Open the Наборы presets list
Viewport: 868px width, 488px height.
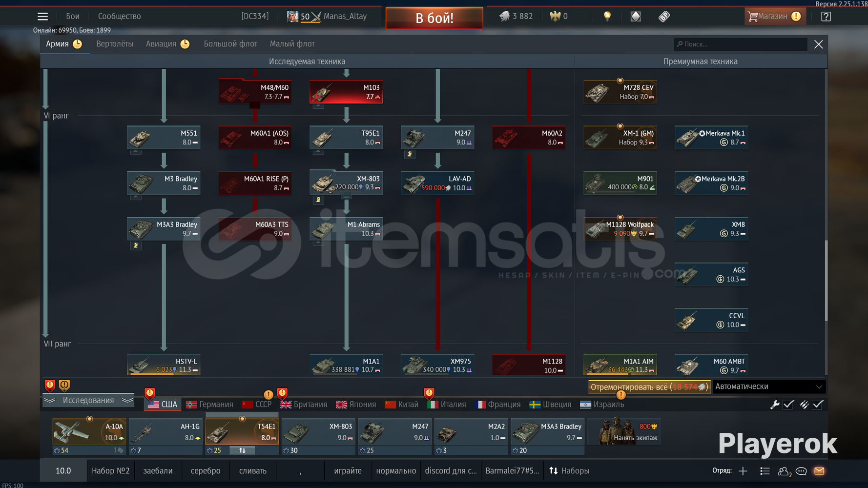(x=569, y=471)
